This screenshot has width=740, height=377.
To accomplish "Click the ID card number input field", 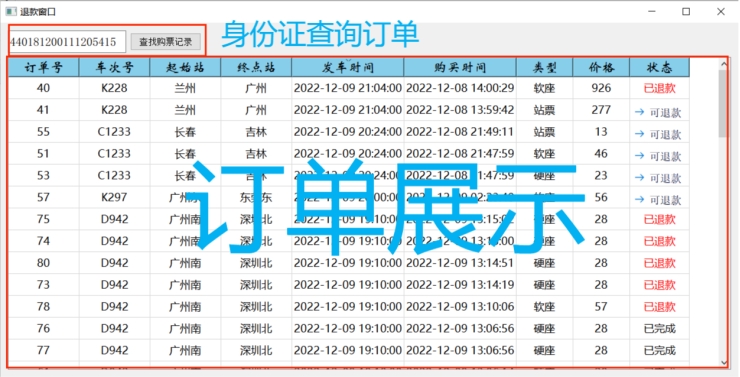I will 67,42.
